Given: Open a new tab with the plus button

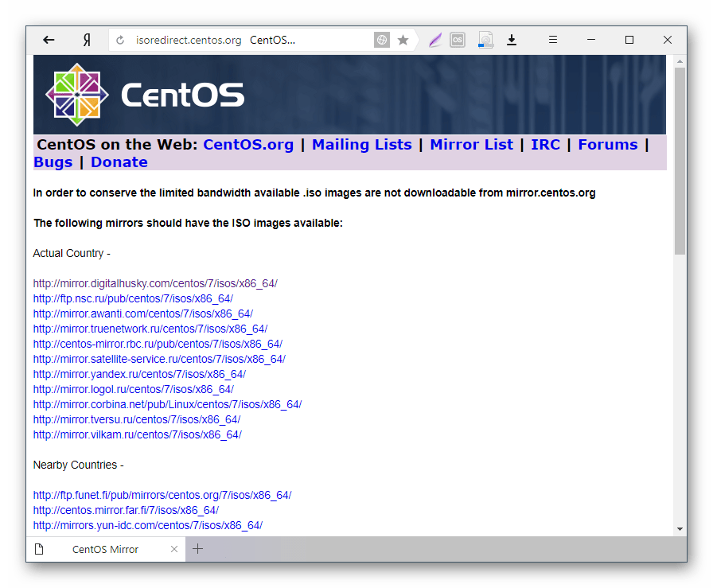Looking at the screenshot, I should coord(197,549).
